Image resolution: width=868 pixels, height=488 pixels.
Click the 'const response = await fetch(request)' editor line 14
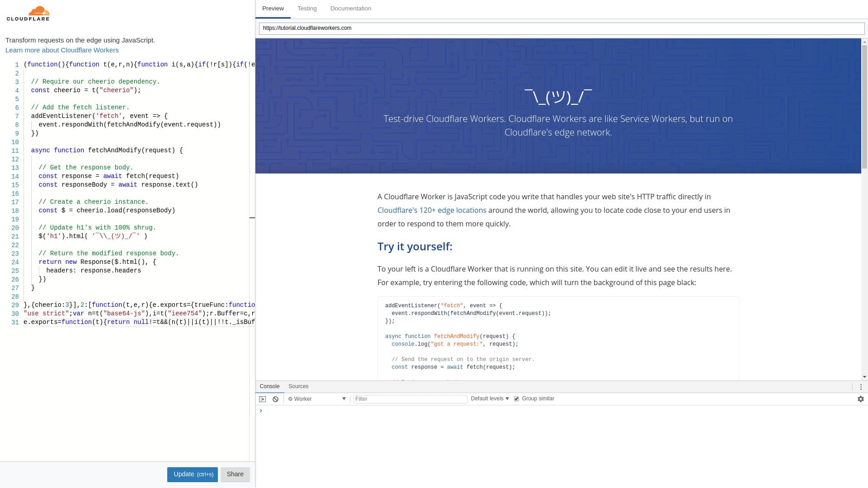click(x=109, y=176)
